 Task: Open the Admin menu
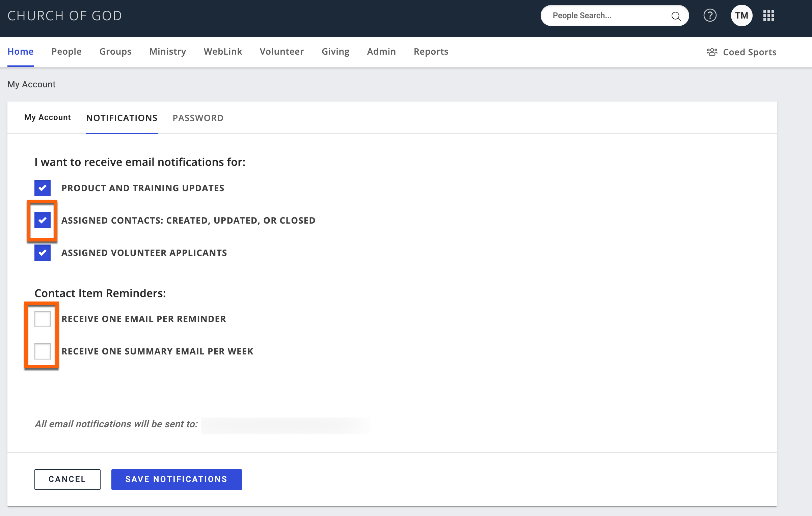(381, 52)
